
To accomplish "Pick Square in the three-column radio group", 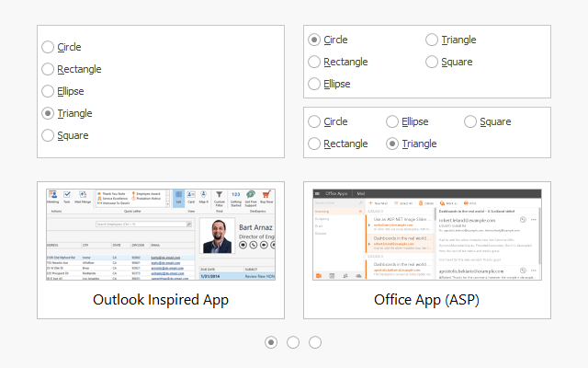I will pyautogui.click(x=471, y=121).
